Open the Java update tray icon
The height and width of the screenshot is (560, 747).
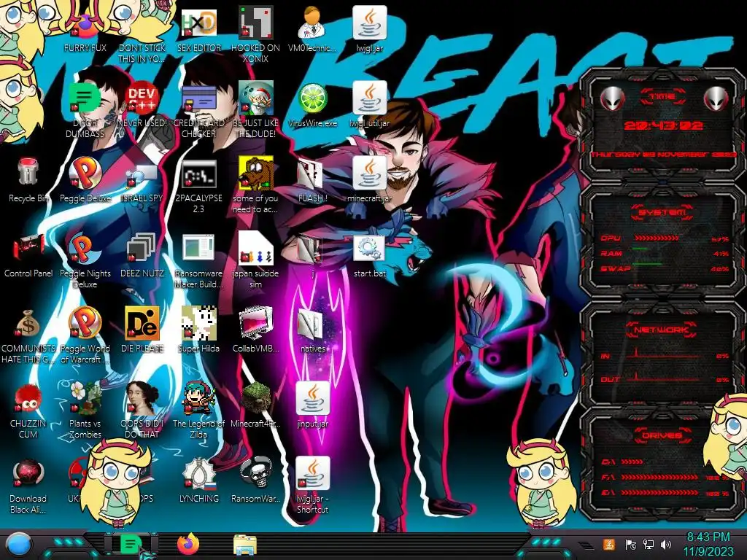click(609, 545)
